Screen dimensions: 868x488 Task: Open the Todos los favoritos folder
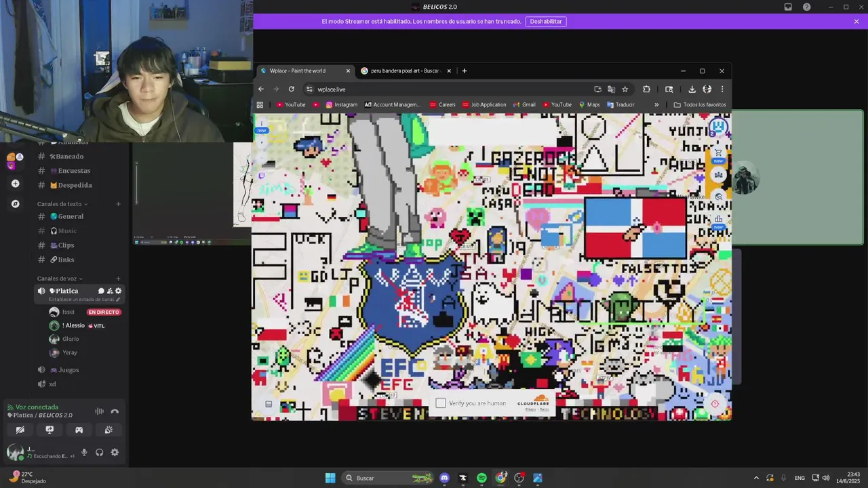(x=700, y=104)
